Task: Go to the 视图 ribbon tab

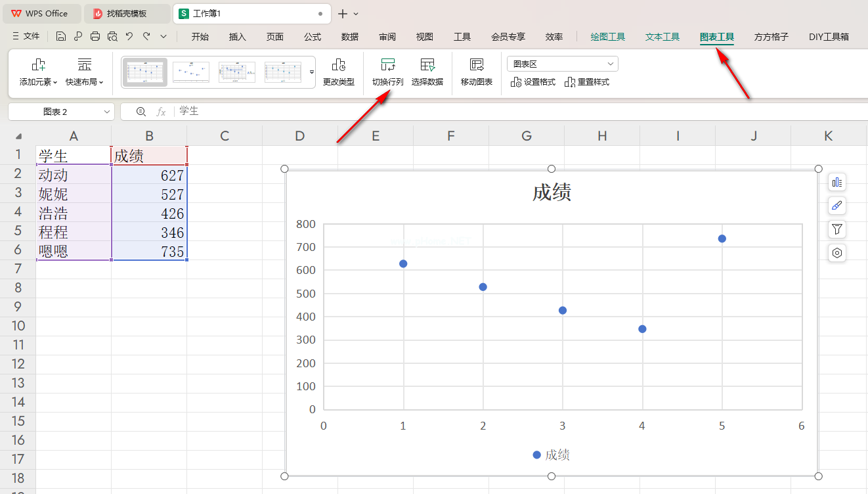Action: click(425, 37)
